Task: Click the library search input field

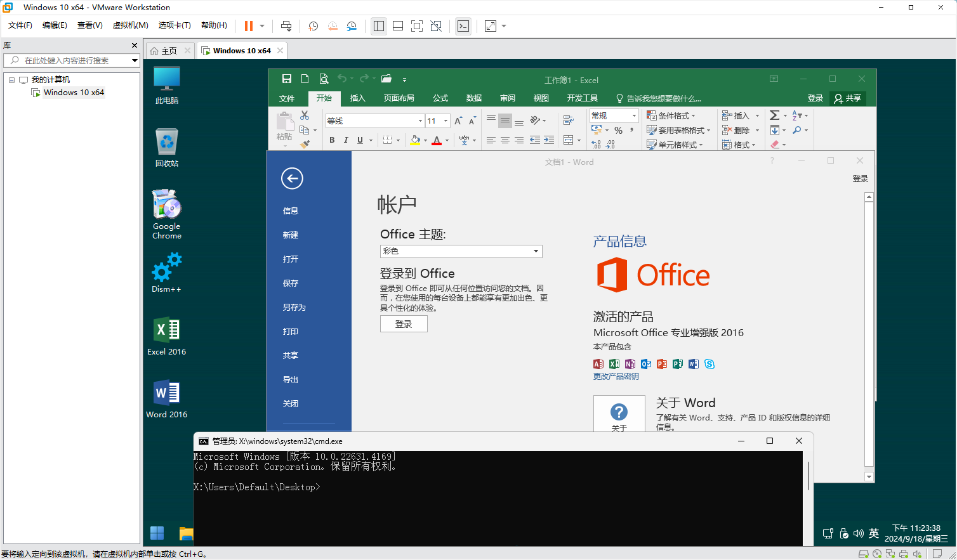Action: [71, 60]
